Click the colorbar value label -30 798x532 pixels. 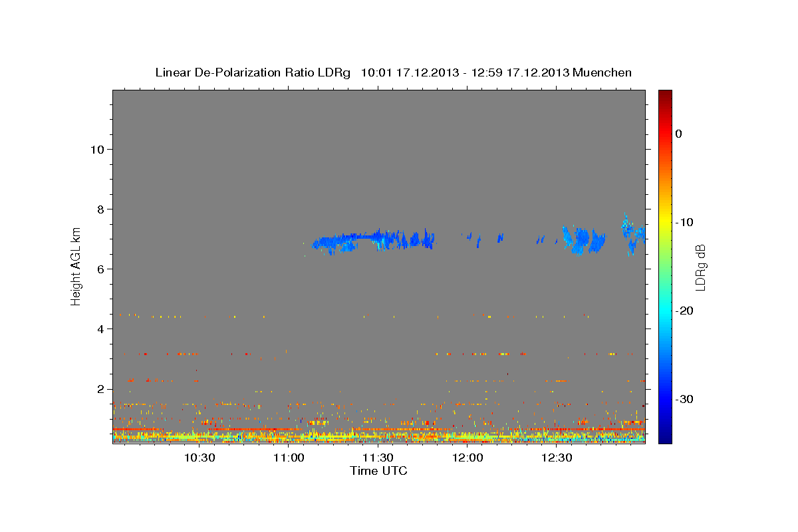coord(685,399)
